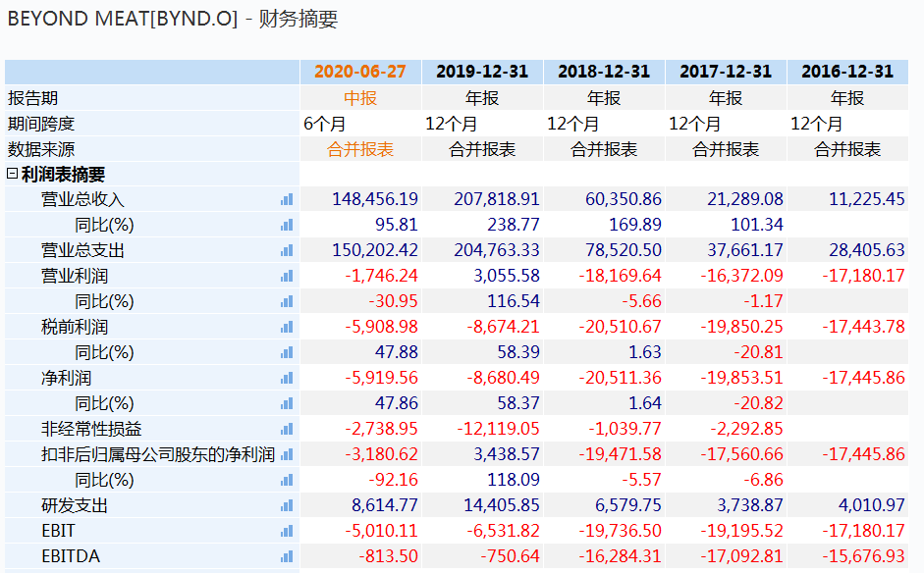
Task: Select the 扣非后归属母公司股东的净利润 row label
Action: point(158,454)
